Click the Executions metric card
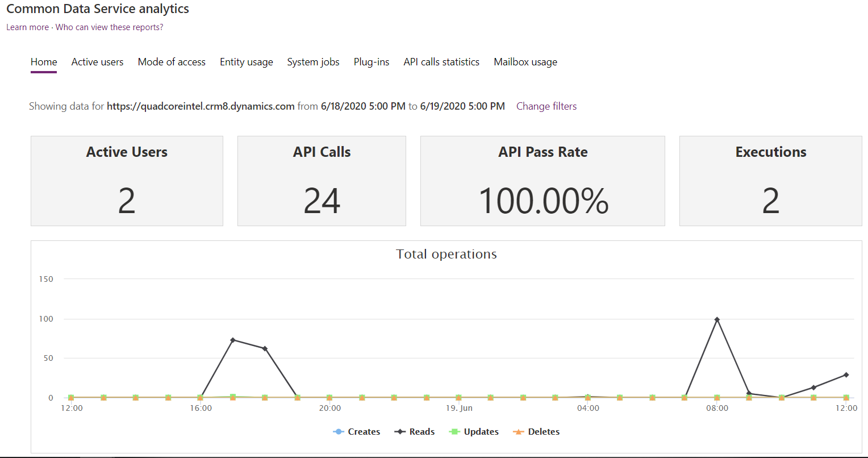This screenshot has height=458, width=868. pyautogui.click(x=770, y=181)
